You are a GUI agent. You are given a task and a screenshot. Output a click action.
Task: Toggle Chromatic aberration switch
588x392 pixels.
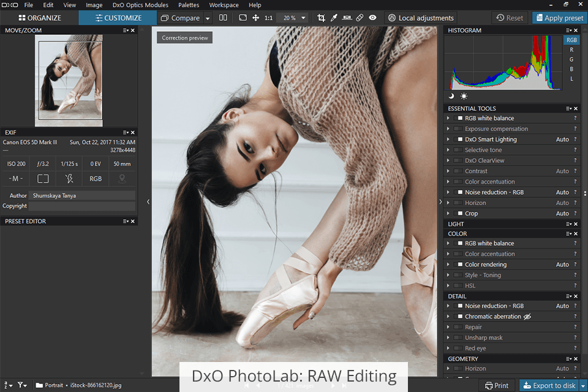pos(458,316)
